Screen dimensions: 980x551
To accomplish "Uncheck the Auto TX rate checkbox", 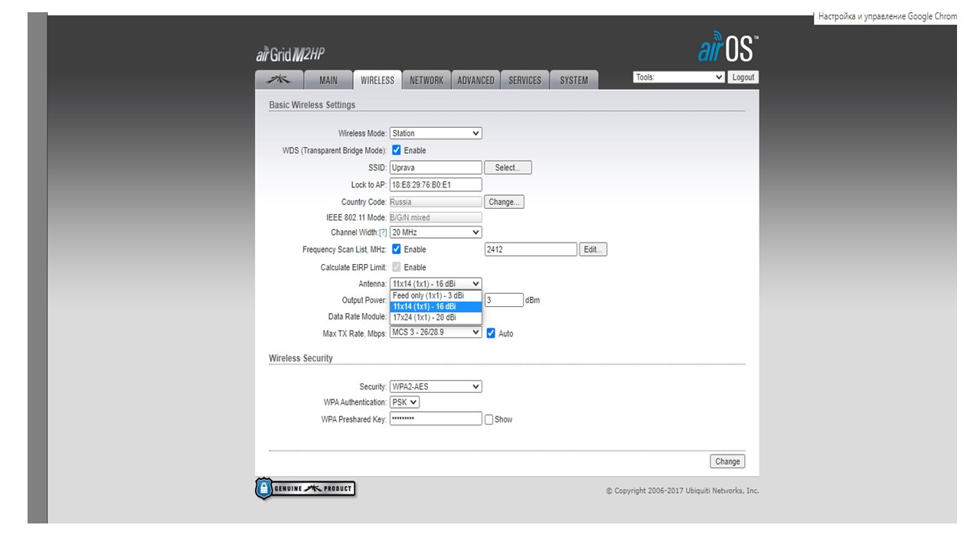I will (492, 333).
